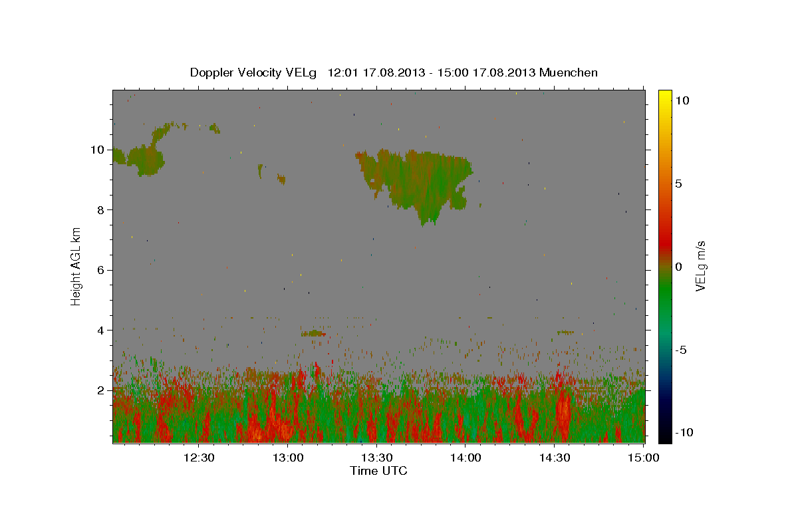Viewport: 798px width, 532px height.
Task: Click the 6 km height tick label
Action: pos(101,270)
